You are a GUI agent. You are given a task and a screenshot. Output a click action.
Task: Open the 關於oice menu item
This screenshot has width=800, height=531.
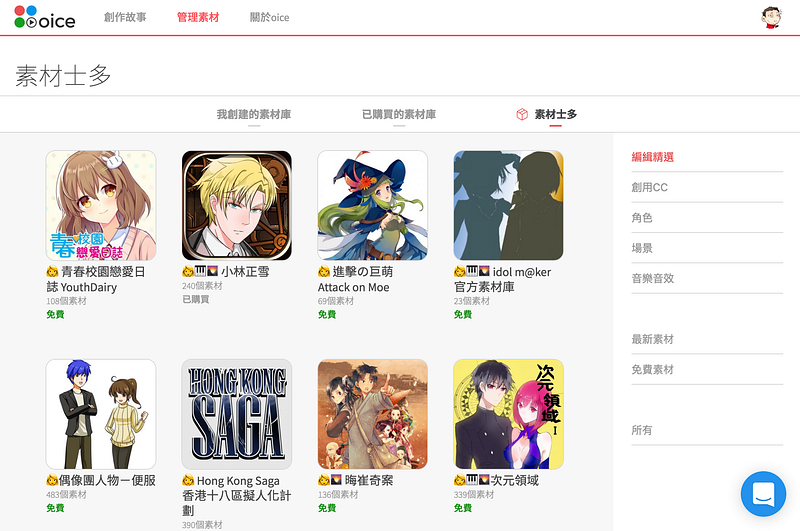(269, 17)
